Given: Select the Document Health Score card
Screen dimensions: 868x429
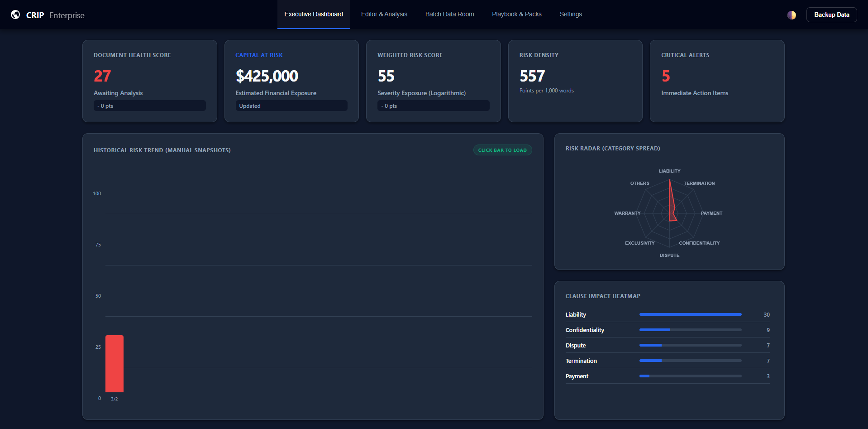Looking at the screenshot, I should (149, 81).
